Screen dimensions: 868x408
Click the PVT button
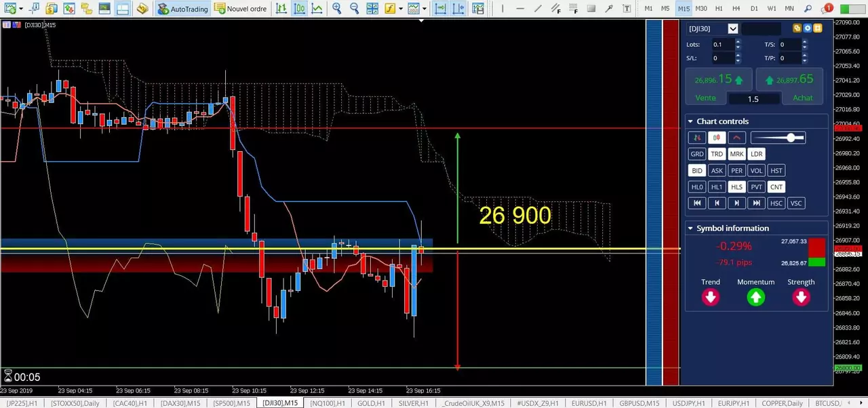[756, 187]
